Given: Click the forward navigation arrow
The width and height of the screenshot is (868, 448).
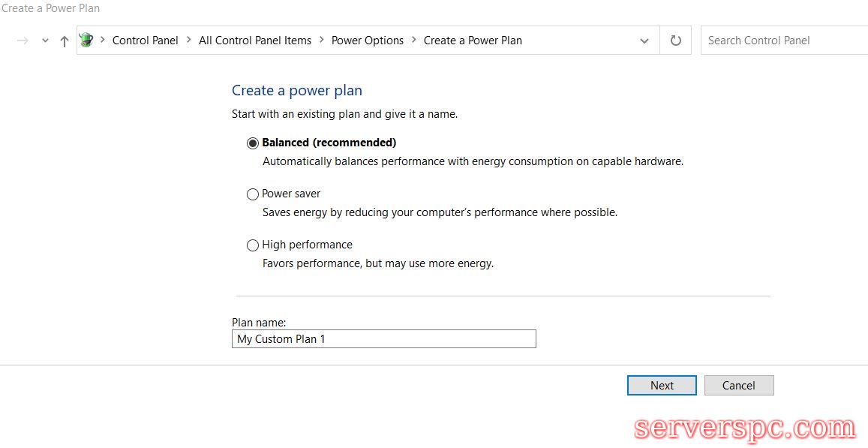Looking at the screenshot, I should 23,41.
